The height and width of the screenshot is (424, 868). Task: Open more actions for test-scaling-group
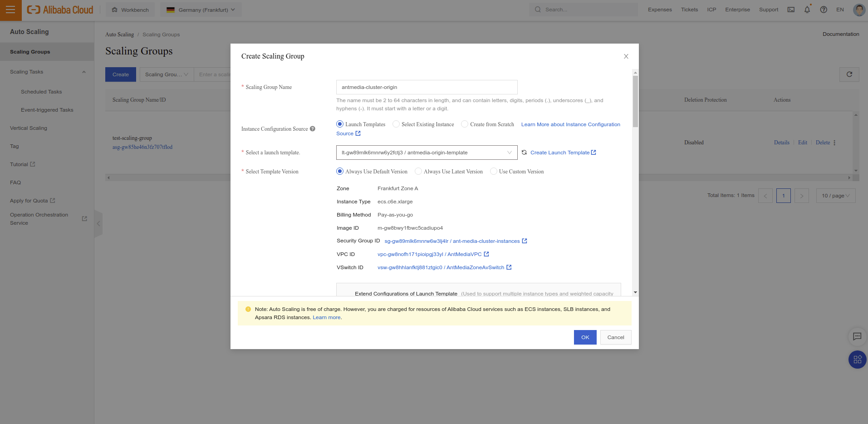tap(834, 143)
